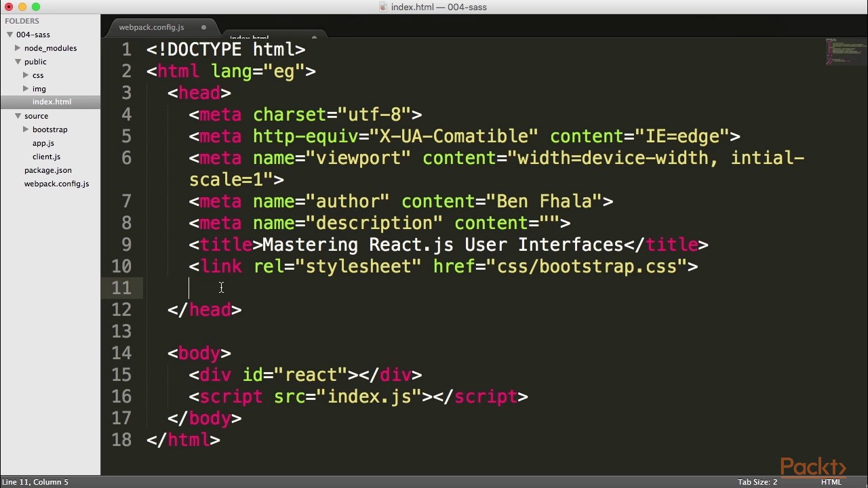
Task: Expand the bootstrap folder
Action: (26, 129)
